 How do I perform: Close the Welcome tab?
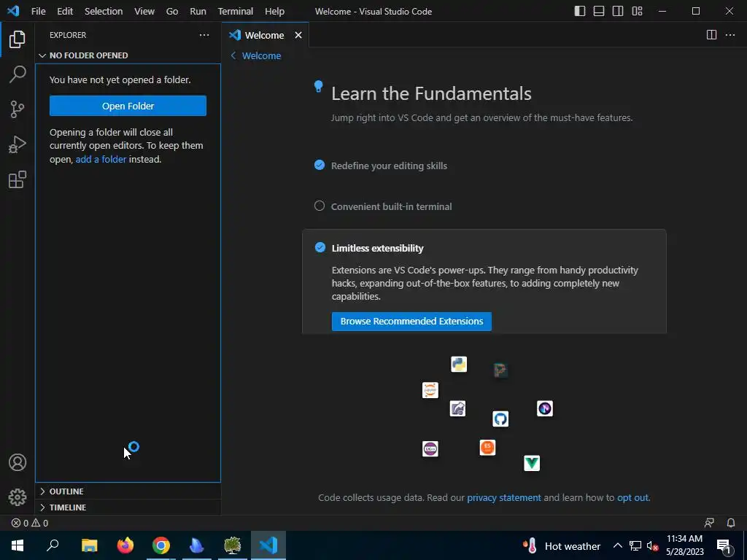tap(298, 35)
